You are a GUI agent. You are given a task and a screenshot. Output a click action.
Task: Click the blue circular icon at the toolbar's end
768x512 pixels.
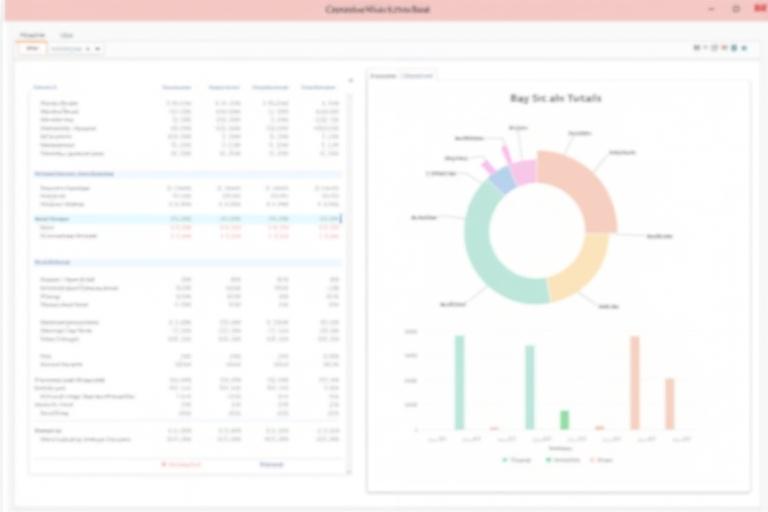point(744,48)
